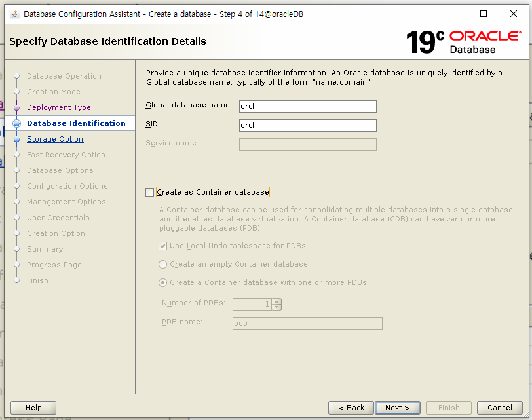The width and height of the screenshot is (532, 420).
Task: Click Management Options step label
Action: 66,202
